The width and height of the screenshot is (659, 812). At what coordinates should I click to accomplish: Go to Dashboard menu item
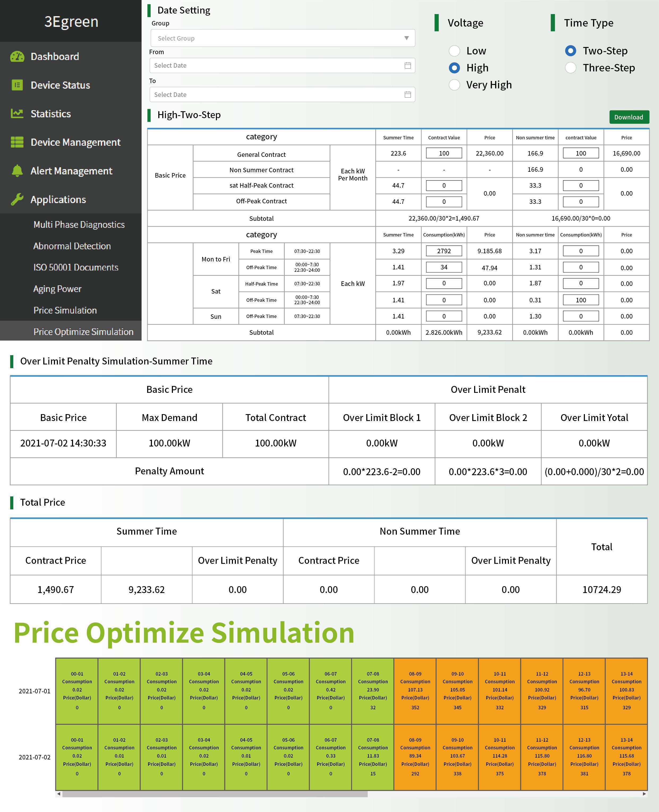[x=55, y=57]
